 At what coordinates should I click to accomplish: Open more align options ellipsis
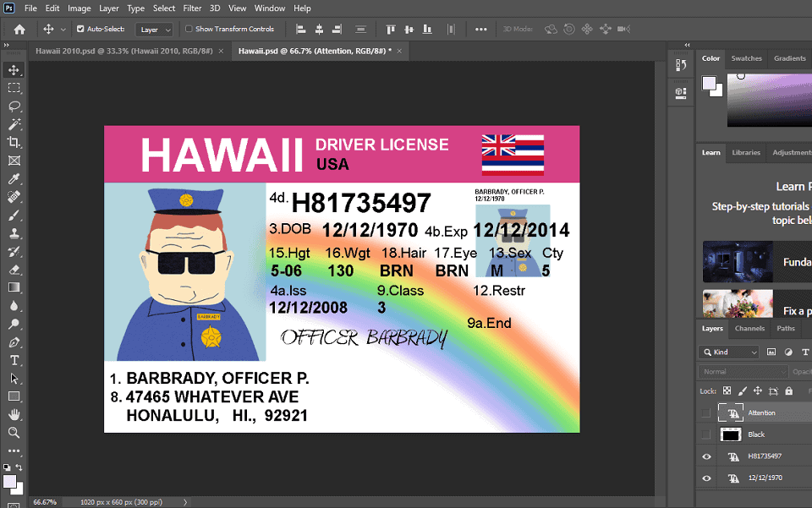481,29
